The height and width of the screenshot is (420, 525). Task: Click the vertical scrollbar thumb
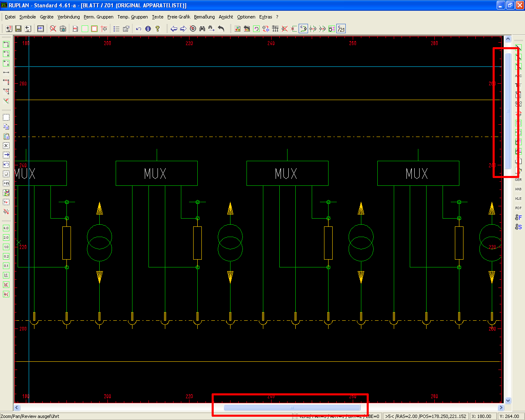[x=508, y=111]
